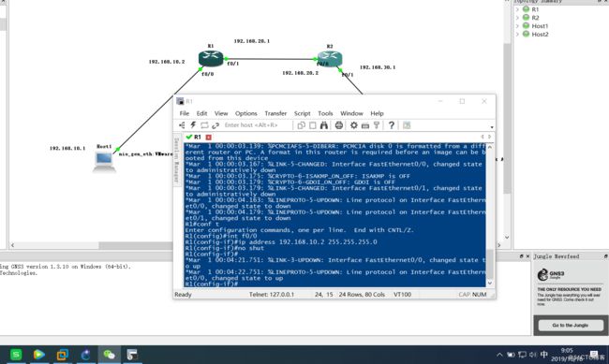Viewport: 609px width, 364px height.
Task: Click the SecureCRT window title icon
Action: tap(180, 101)
